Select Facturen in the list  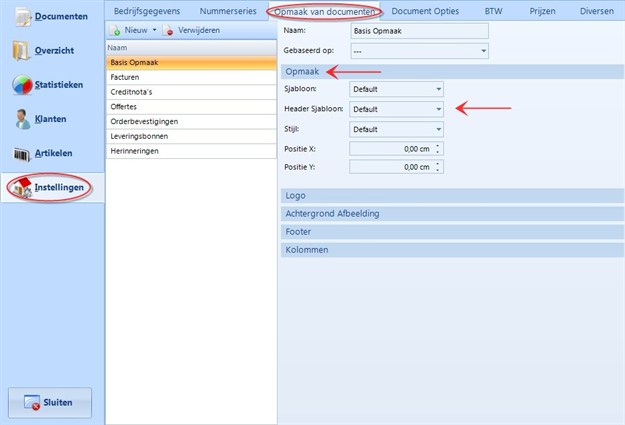click(191, 77)
